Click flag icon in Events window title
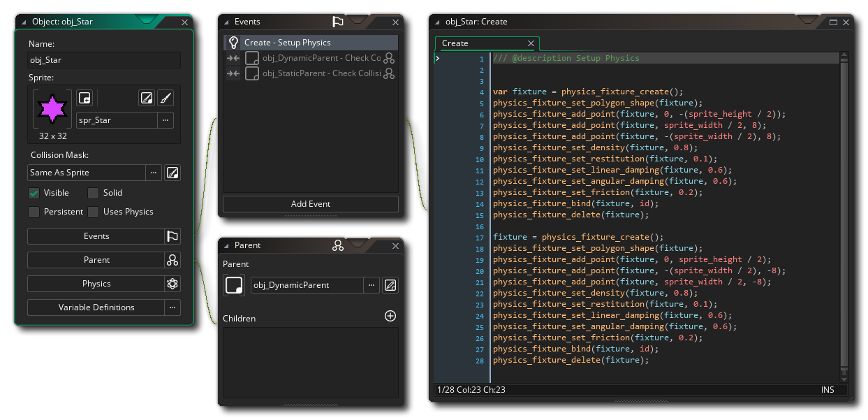 coord(338,22)
